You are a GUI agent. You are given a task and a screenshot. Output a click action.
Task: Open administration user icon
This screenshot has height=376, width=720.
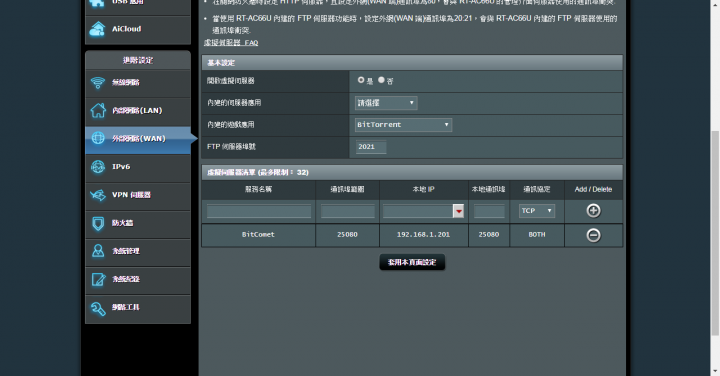(x=98, y=251)
